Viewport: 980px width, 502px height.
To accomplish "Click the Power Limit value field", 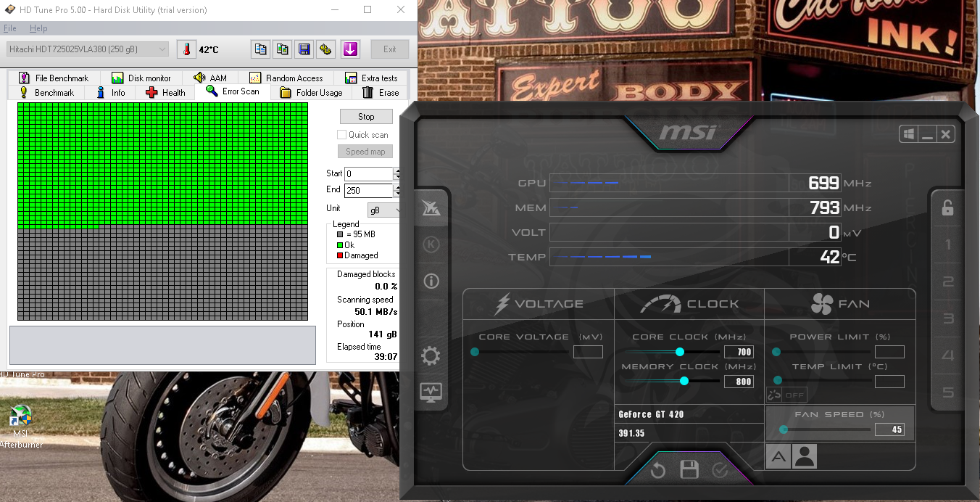I will (889, 352).
